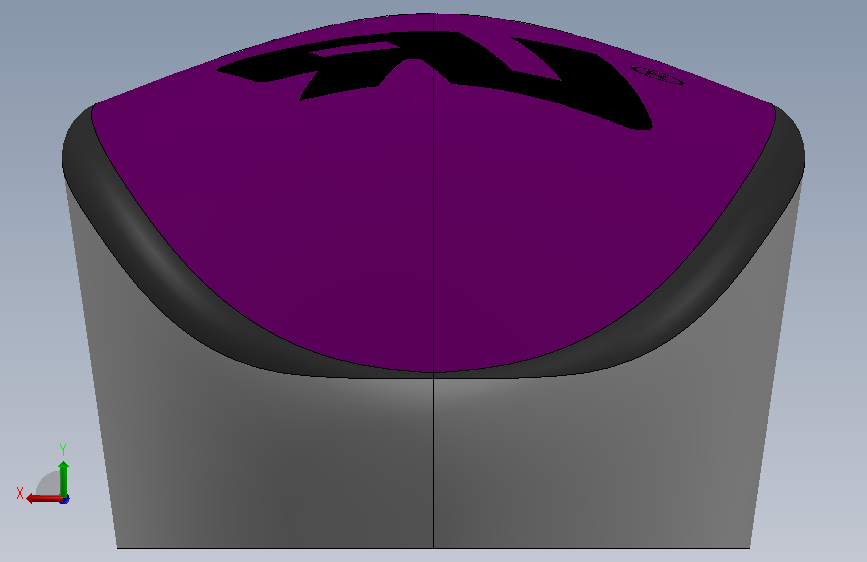Click the gray quarter-circle plane of the axis triad
Image resolution: width=867 pixels, height=562 pixels.
click(50, 484)
